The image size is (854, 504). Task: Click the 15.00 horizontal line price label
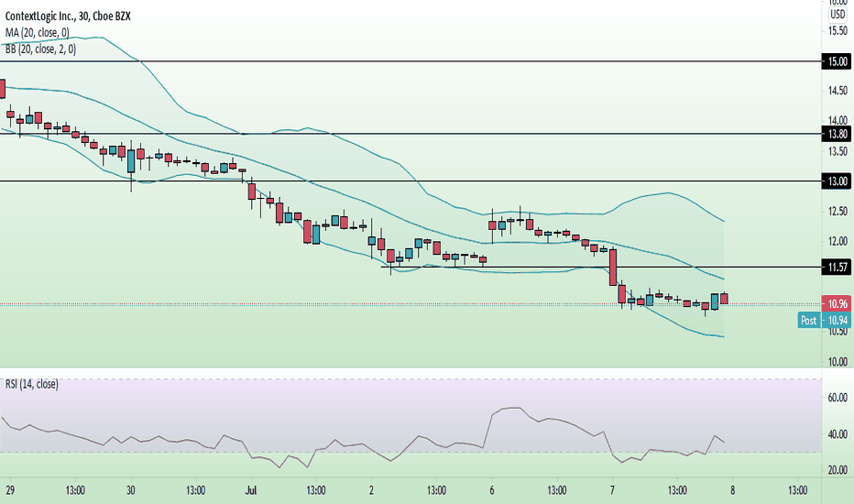pyautogui.click(x=836, y=61)
